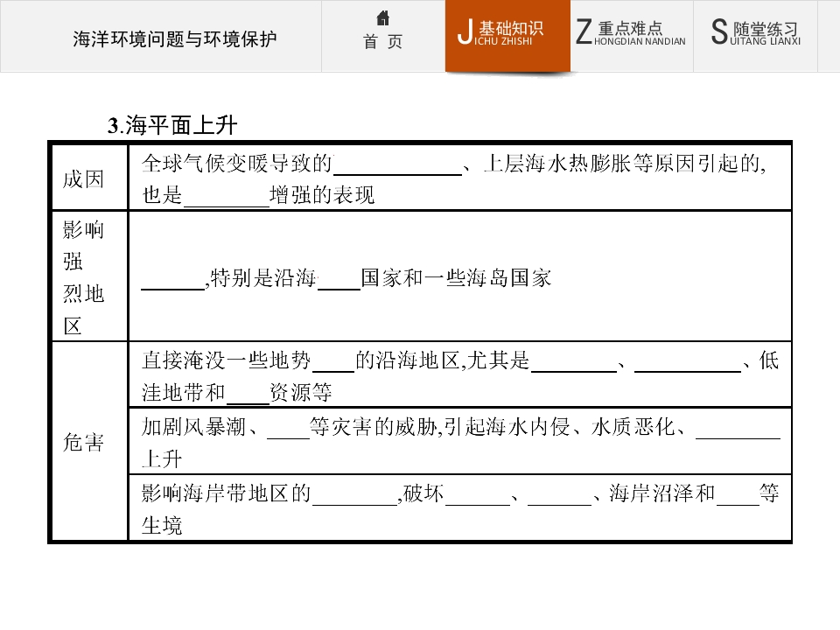Click the title 海洋环境问题与环境保护
Viewport: 840px width, 630px height.
click(175, 38)
